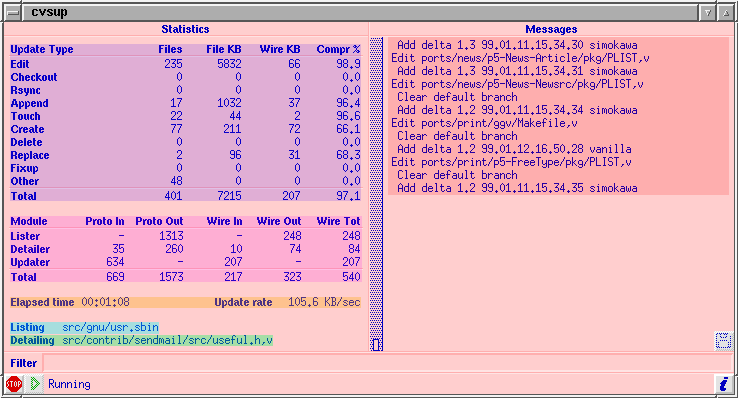
Task: Select the Messages pane heading
Action: point(551,29)
